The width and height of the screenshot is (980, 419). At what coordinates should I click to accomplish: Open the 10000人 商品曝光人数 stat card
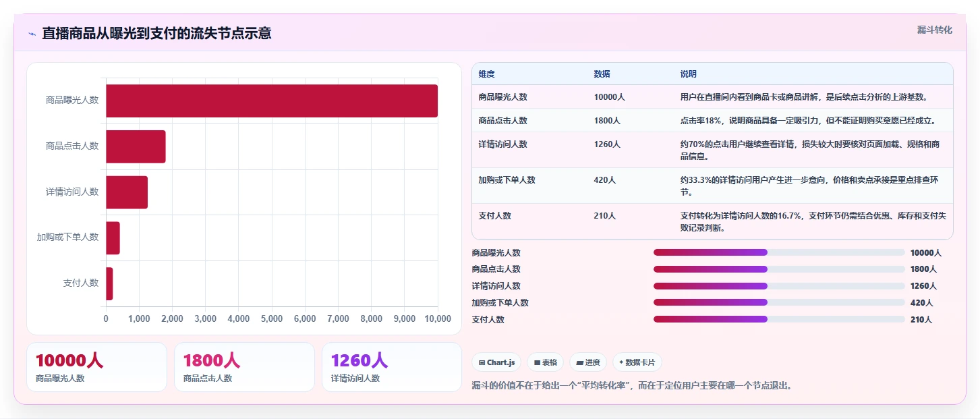pyautogui.click(x=96, y=367)
